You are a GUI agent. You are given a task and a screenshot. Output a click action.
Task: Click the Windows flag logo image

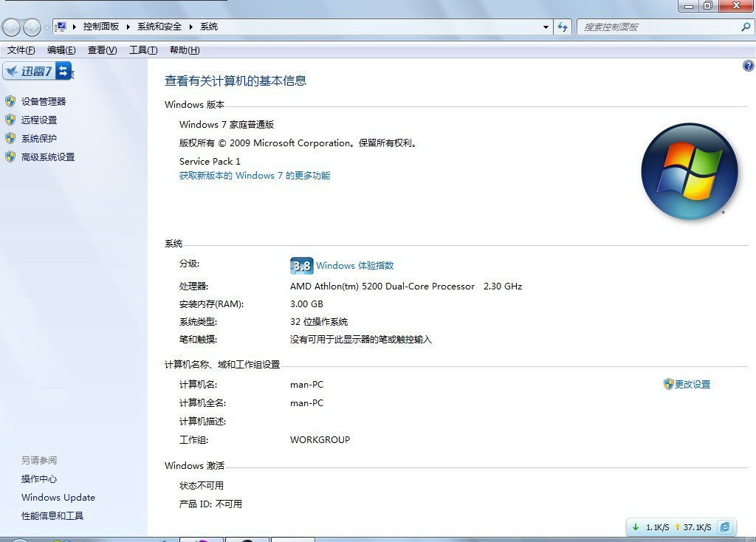(689, 171)
